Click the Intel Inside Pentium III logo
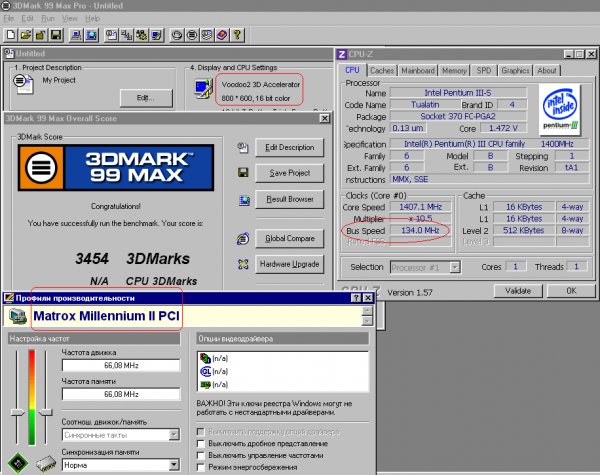This screenshot has width=600, height=475. coord(560,109)
